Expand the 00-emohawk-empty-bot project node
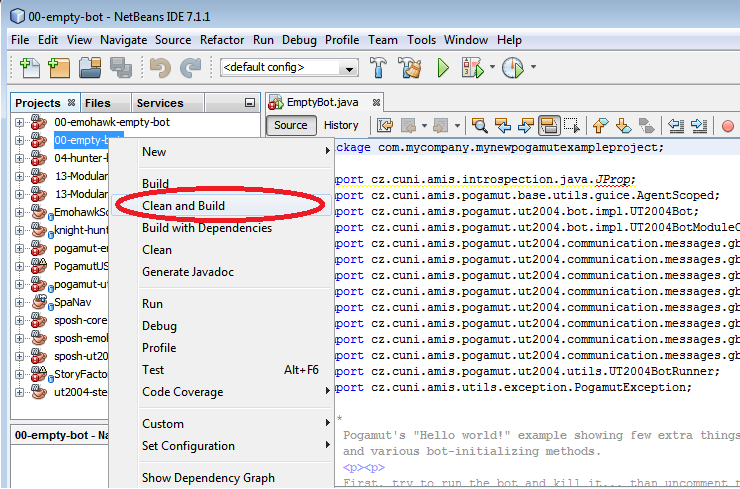The image size is (740, 489). pyautogui.click(x=19, y=123)
